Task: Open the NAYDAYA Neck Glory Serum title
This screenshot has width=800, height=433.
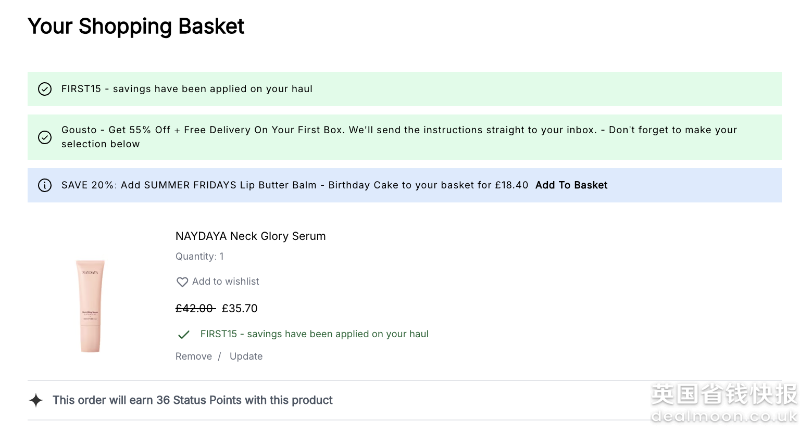Action: point(250,236)
